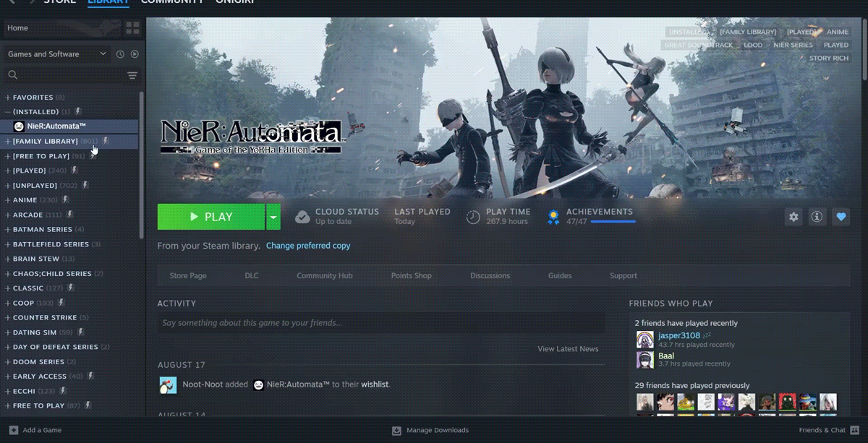Open Friends & Chat icon
This screenshot has height=443, width=868.
pos(855,430)
